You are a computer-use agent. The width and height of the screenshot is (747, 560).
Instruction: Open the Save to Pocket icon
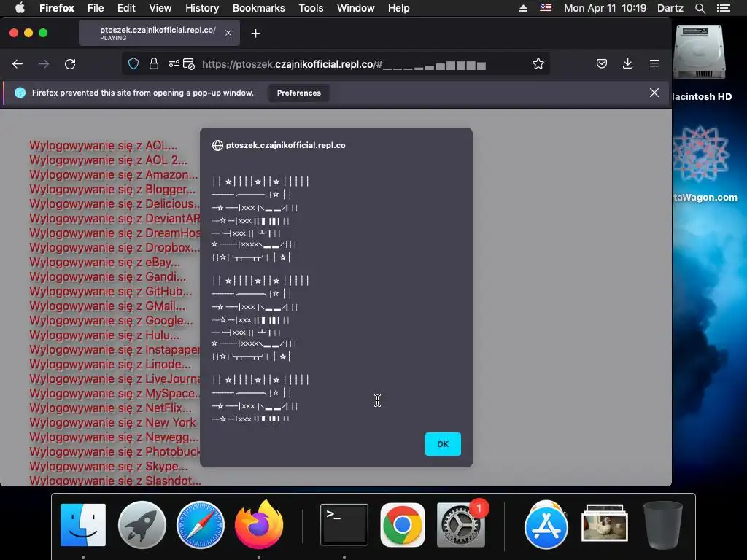pos(602,64)
